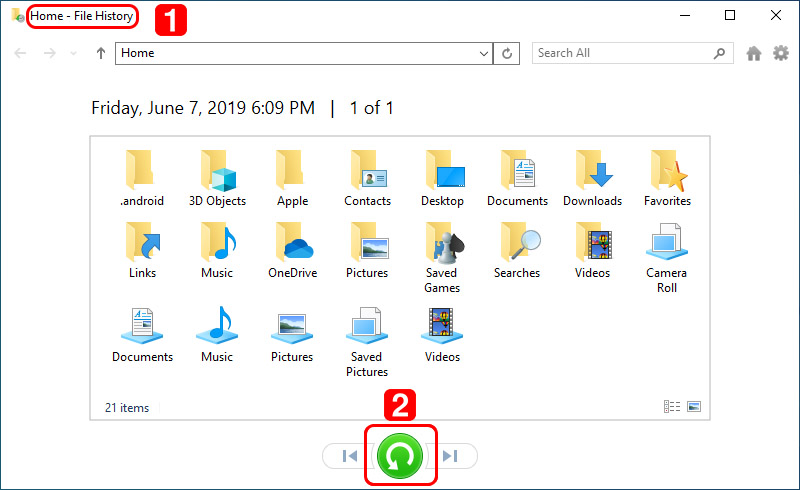Select the Music library on blue tray
This screenshot has height=490, width=800.
217,334
